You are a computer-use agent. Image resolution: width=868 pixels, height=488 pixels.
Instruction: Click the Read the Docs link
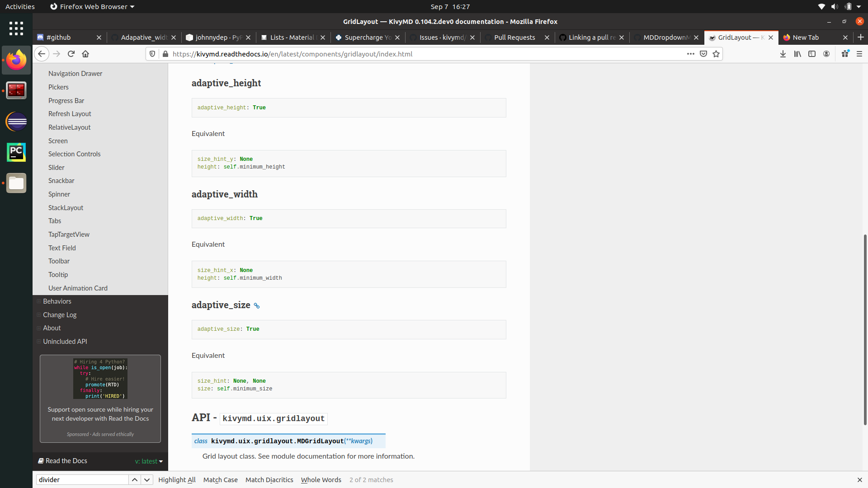[x=66, y=461]
